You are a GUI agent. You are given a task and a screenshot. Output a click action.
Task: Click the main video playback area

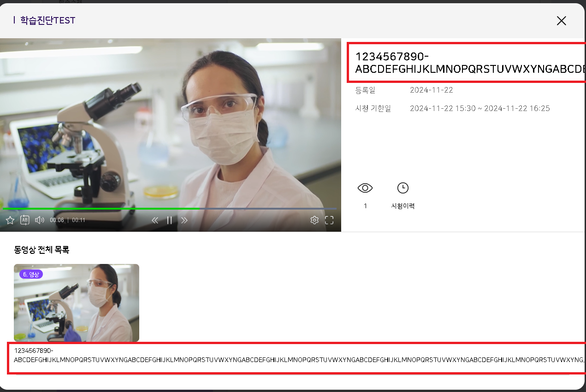[171, 124]
